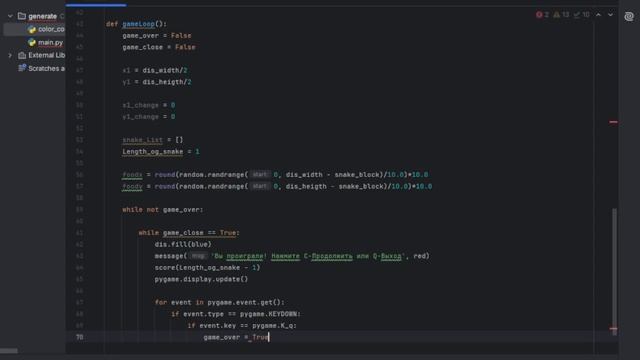640x360 pixels.
Task: Open main.py in project tree
Action: 50,42
